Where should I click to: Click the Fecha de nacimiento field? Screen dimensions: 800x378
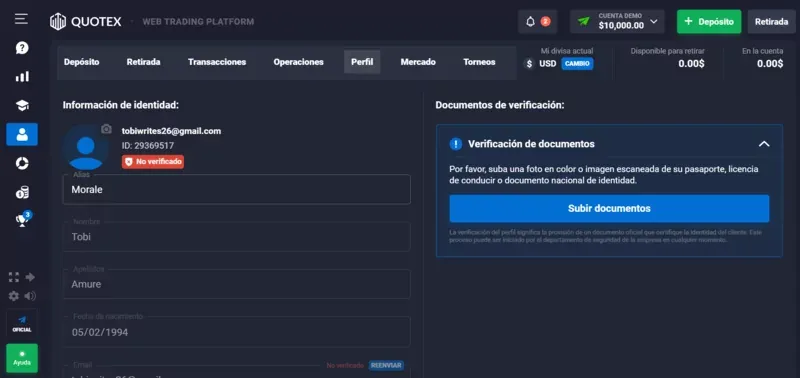[236, 332]
